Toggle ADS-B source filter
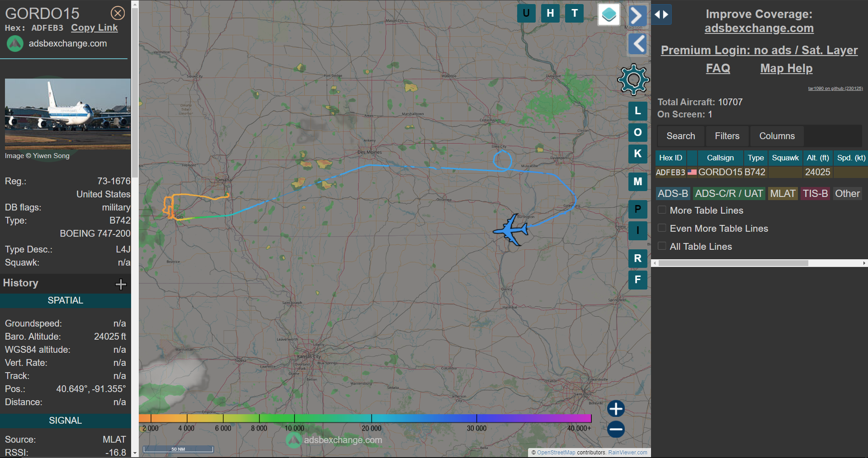This screenshot has width=868, height=458. pos(673,193)
